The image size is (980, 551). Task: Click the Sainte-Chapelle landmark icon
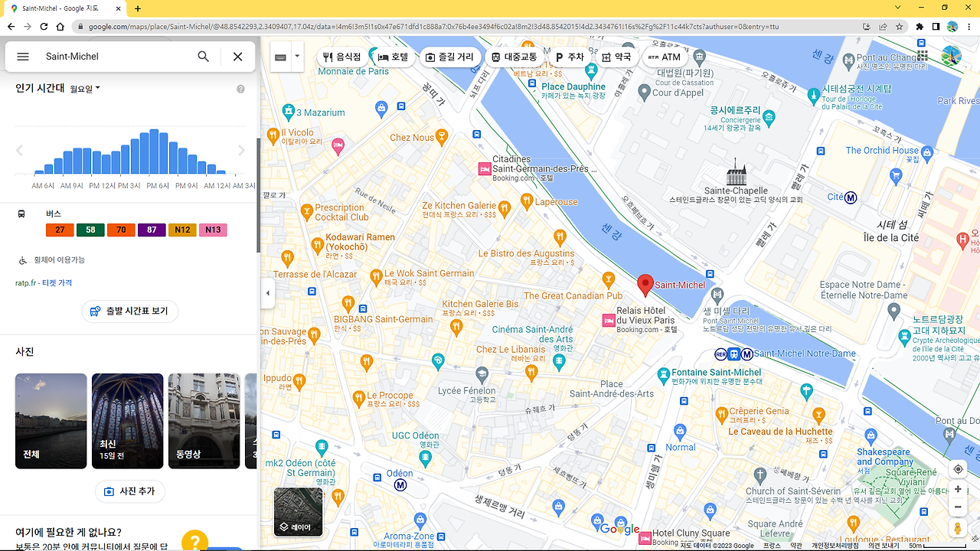[x=736, y=172]
